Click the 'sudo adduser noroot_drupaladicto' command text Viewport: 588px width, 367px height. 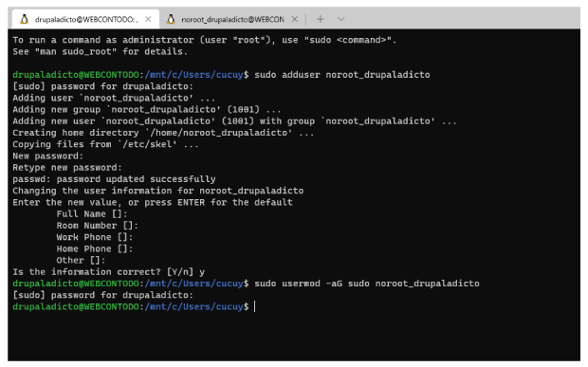pos(342,75)
